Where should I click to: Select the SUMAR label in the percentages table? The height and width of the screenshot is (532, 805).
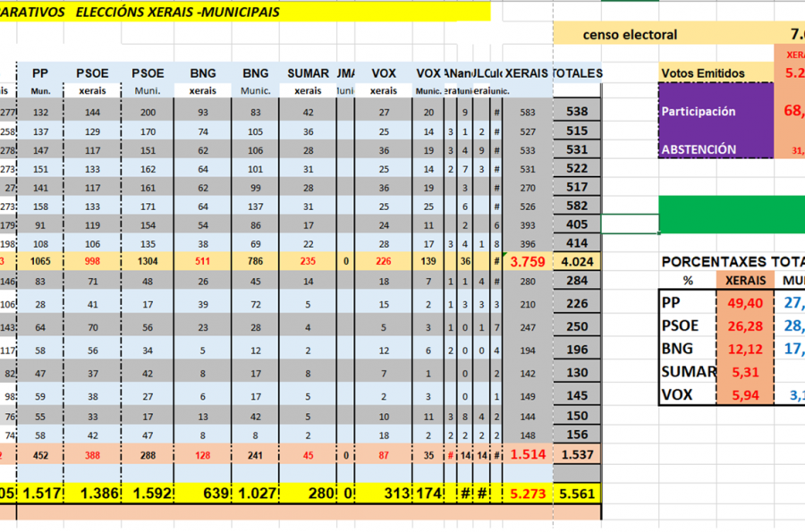tap(688, 371)
